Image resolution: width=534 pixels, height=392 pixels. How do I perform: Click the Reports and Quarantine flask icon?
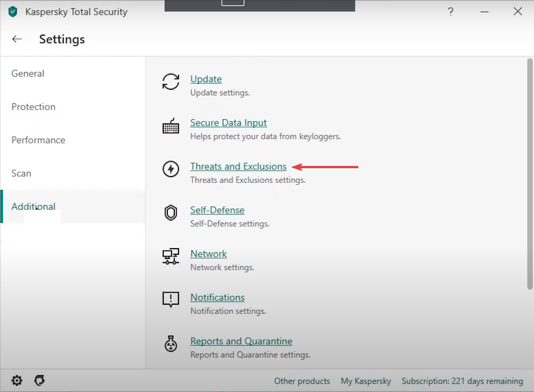point(171,343)
